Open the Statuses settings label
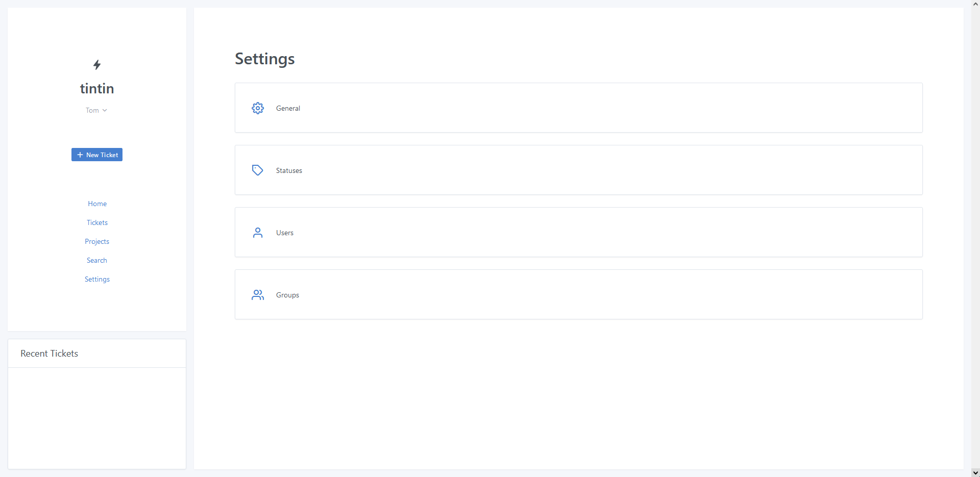 click(x=289, y=170)
